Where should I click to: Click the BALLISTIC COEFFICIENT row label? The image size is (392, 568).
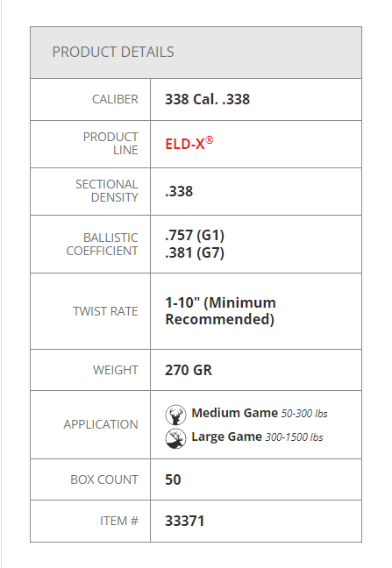click(103, 245)
